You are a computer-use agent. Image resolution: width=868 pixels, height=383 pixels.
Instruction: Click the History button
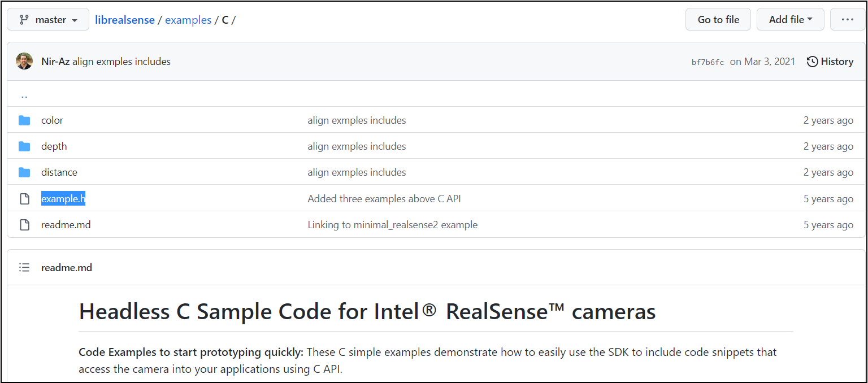[x=830, y=61]
